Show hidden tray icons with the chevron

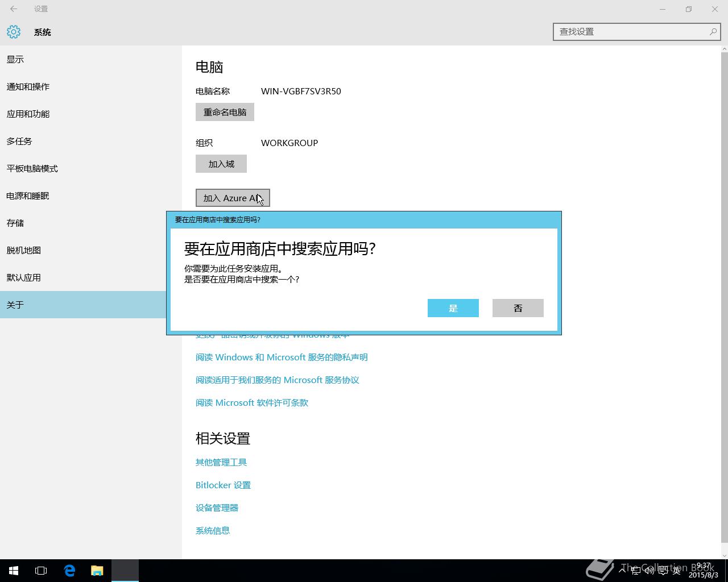pos(623,571)
